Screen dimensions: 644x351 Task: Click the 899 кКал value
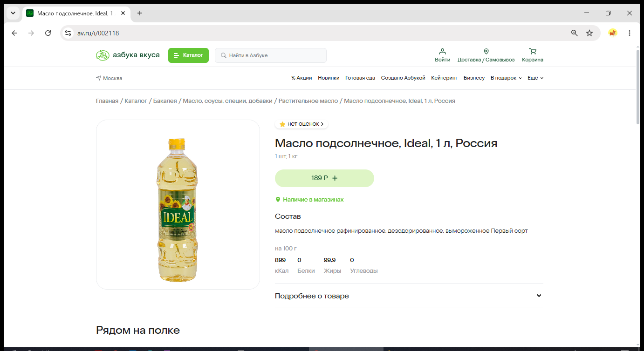pos(280,260)
